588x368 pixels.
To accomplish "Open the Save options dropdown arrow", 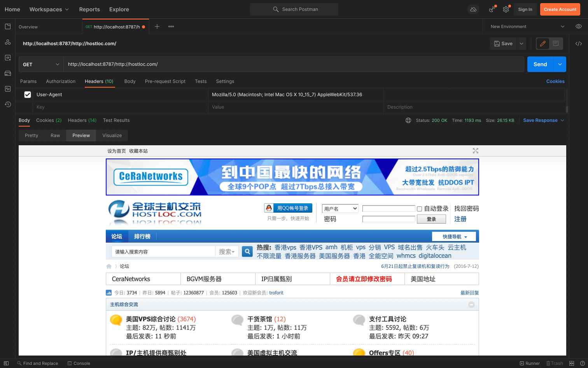I will click(521, 44).
